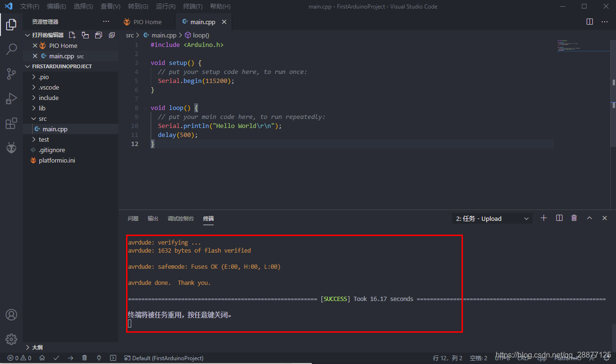The width and height of the screenshot is (616, 364).
Task: Click the serial monitor plug icon in status bar
Action: (99, 358)
